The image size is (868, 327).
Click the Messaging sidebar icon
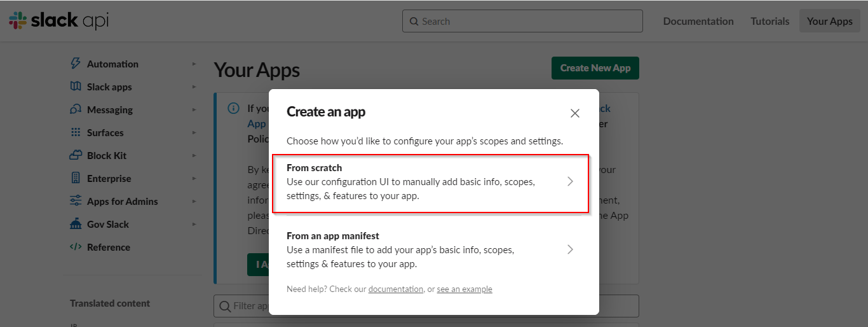coord(76,109)
